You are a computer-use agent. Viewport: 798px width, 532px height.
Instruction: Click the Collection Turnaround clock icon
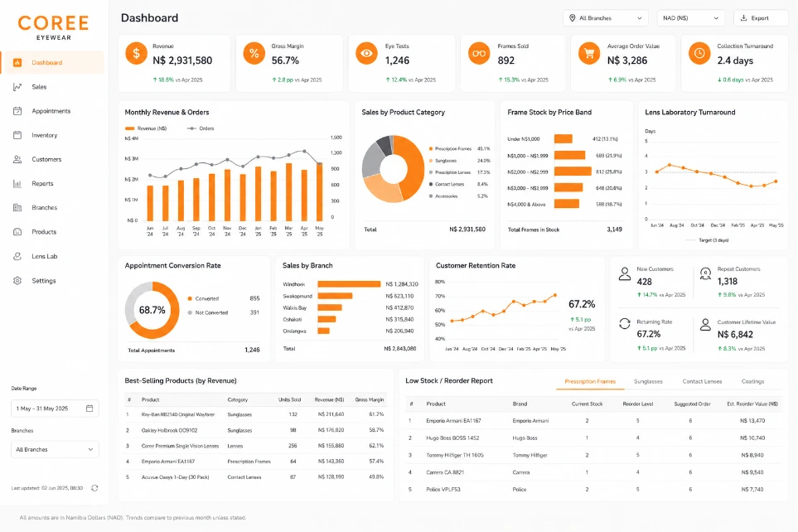pos(699,54)
